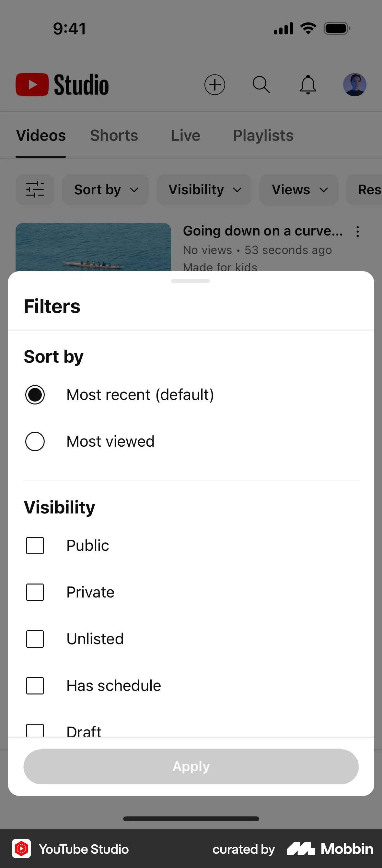Expand the Views filter chip

click(x=298, y=190)
